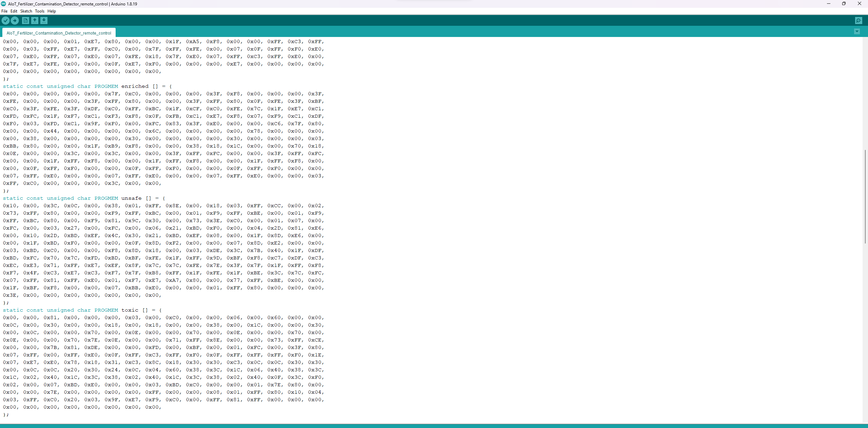Screen dimensions: 868x428
Task: Restore down the Arduino window
Action: click(x=844, y=4)
